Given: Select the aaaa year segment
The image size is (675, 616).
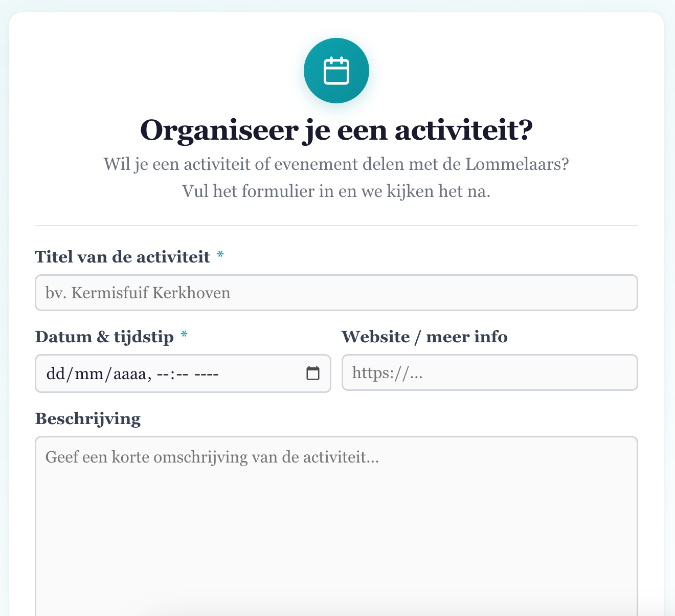Looking at the screenshot, I should [129, 374].
